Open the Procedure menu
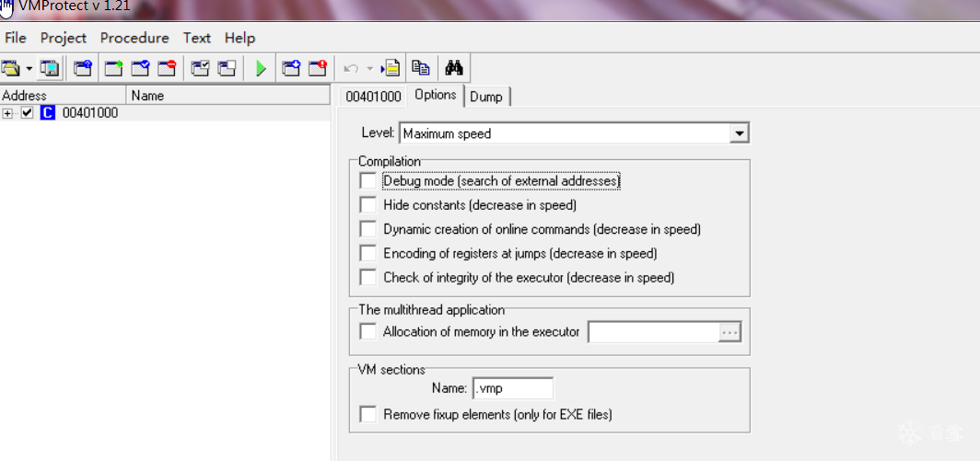 [134, 38]
